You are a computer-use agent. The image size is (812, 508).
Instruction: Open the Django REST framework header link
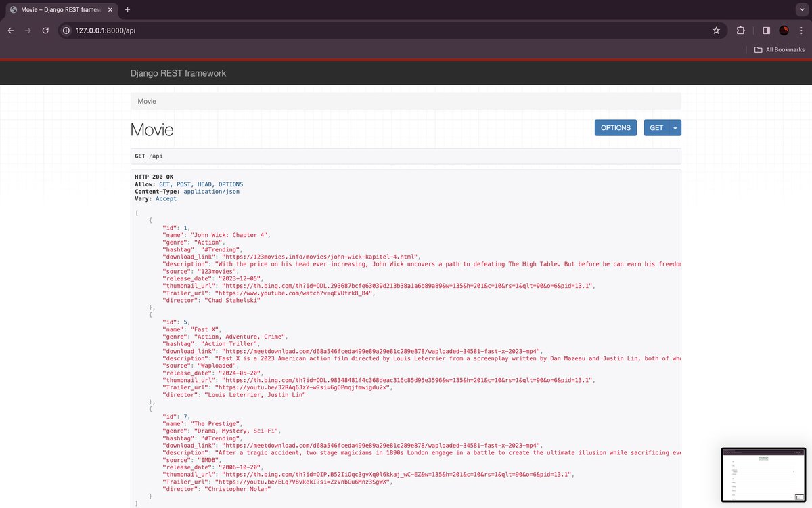point(178,72)
